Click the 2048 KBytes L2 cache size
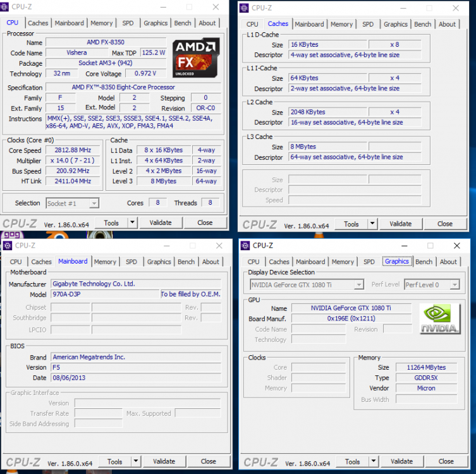The image size is (476, 474). click(x=327, y=112)
